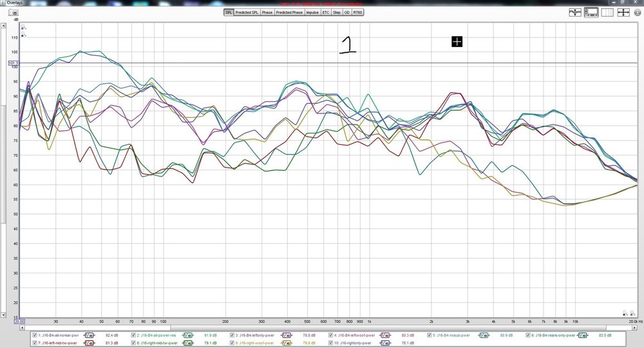Switch to the ETC tab

[x=326, y=12]
